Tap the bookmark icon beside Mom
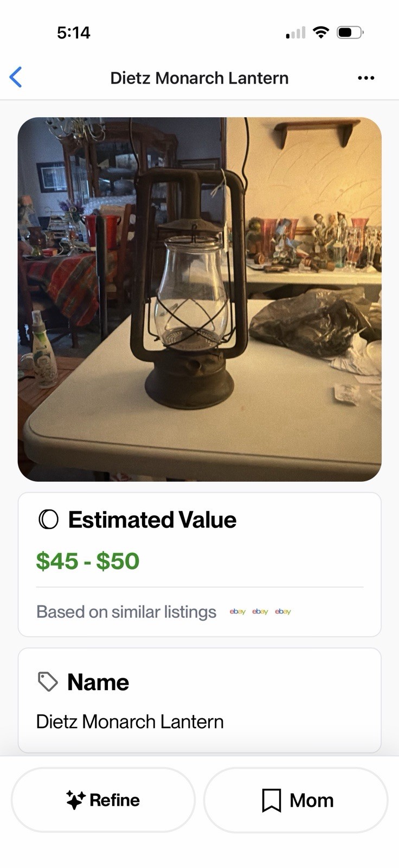399x868 pixels. 271,800
